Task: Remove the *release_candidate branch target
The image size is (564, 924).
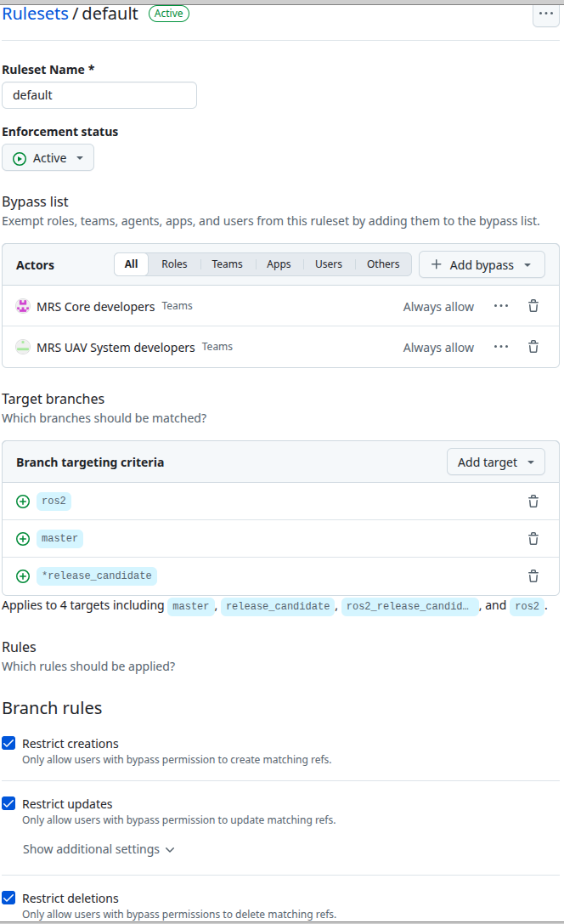Action: coord(533,575)
